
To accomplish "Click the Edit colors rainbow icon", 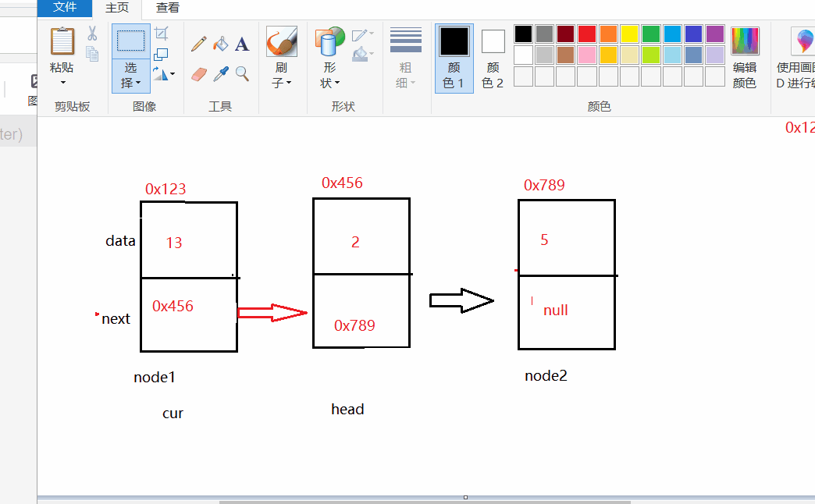I will (x=745, y=41).
